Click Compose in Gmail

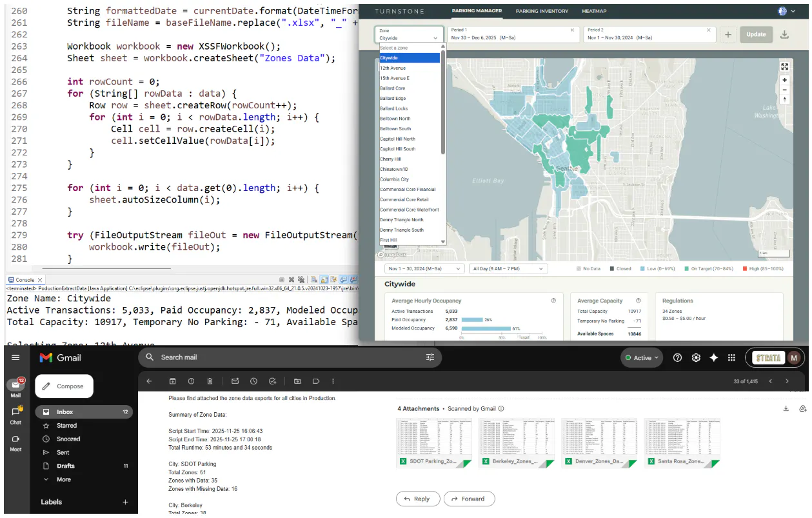64,386
